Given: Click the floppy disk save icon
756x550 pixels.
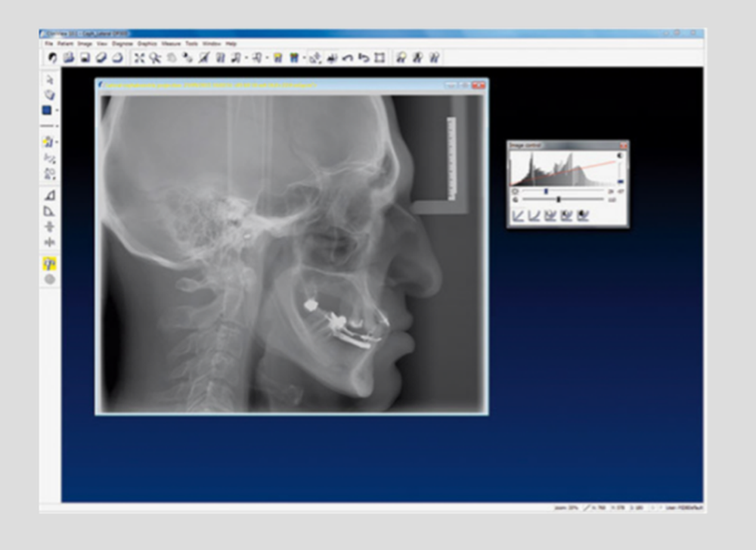Looking at the screenshot, I should pos(85,58).
